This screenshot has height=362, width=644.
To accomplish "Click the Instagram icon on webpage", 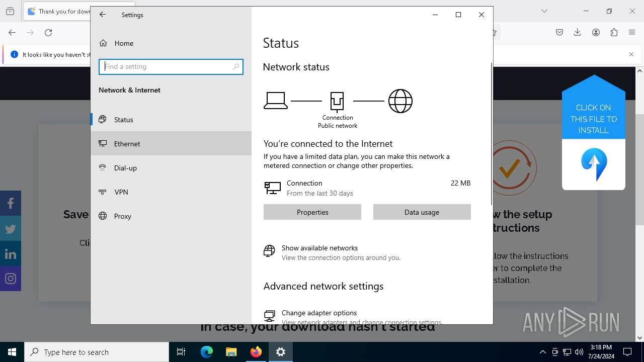I will 11,279.
